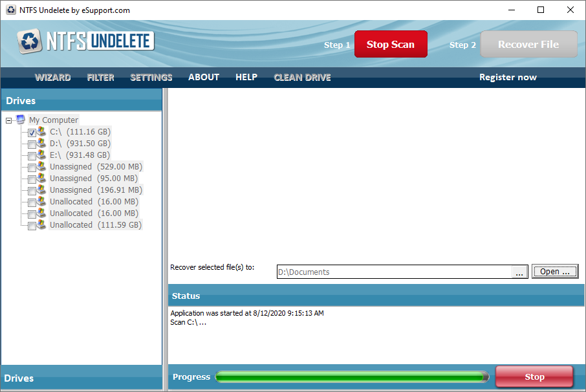The image size is (586, 392).
Task: Click the My Computer icon in tree
Action: tap(21, 120)
